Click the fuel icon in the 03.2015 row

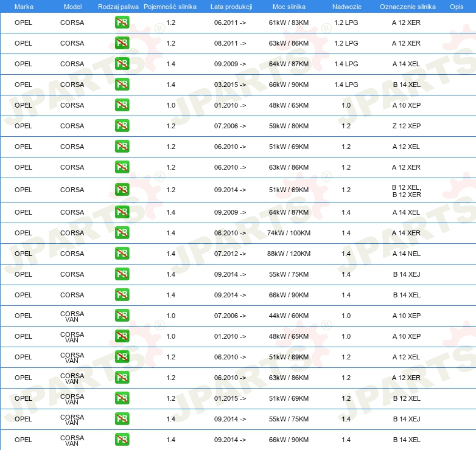122,85
